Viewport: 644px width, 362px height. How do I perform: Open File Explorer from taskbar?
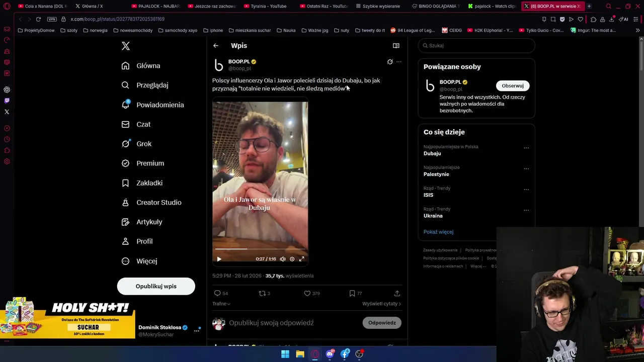300,354
